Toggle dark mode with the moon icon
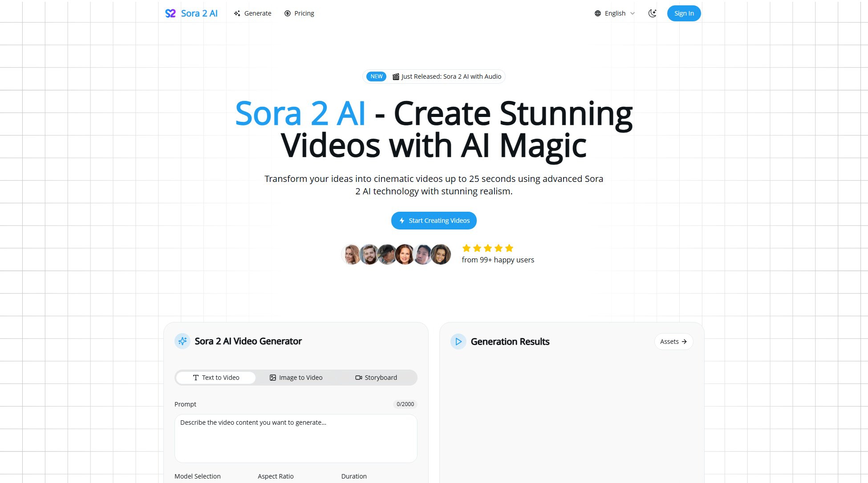This screenshot has height=483, width=868. click(x=652, y=13)
